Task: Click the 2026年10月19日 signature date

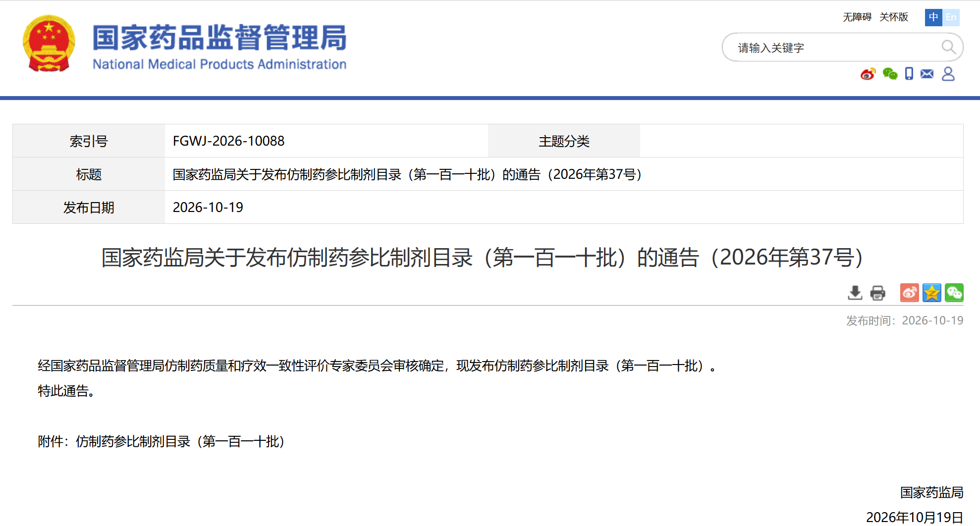Action: pyautogui.click(x=915, y=517)
